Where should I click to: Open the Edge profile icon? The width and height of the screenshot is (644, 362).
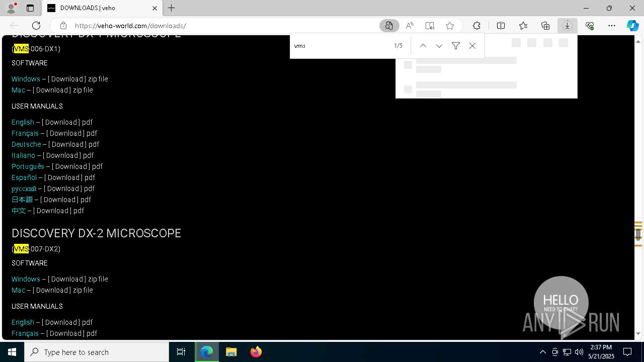click(11, 8)
